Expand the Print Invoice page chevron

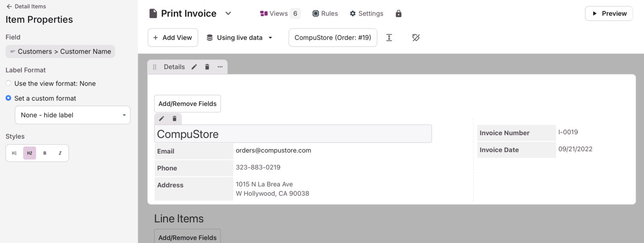[228, 13]
